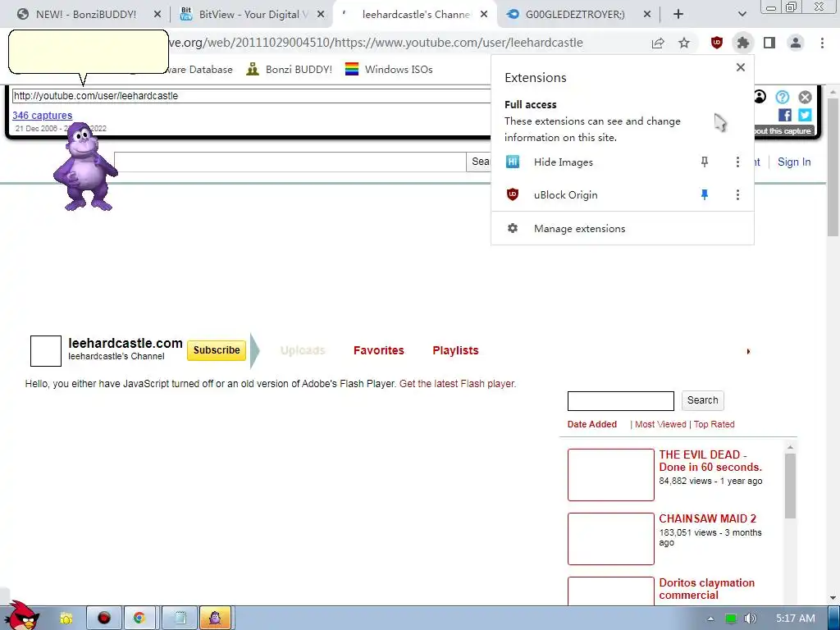Open the Windows ISOs bookmark
This screenshot has height=630, width=840.
389,69
